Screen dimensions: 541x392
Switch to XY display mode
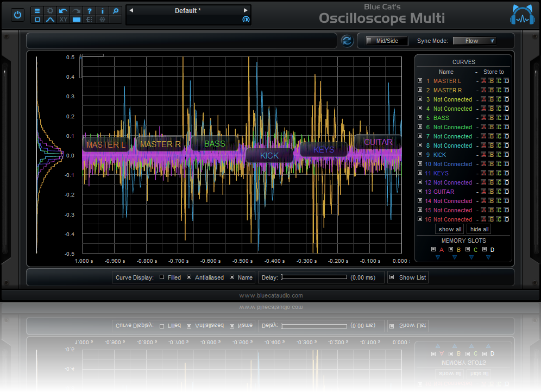coord(64,20)
